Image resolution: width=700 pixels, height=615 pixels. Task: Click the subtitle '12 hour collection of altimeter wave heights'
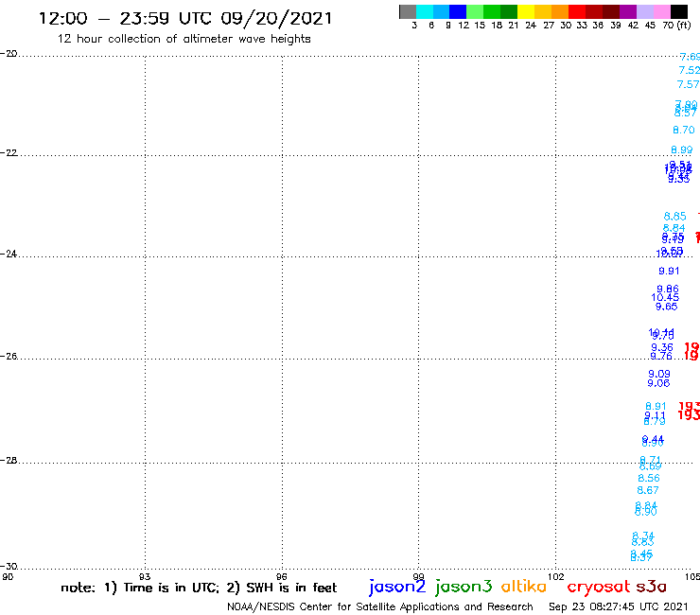pyautogui.click(x=184, y=39)
